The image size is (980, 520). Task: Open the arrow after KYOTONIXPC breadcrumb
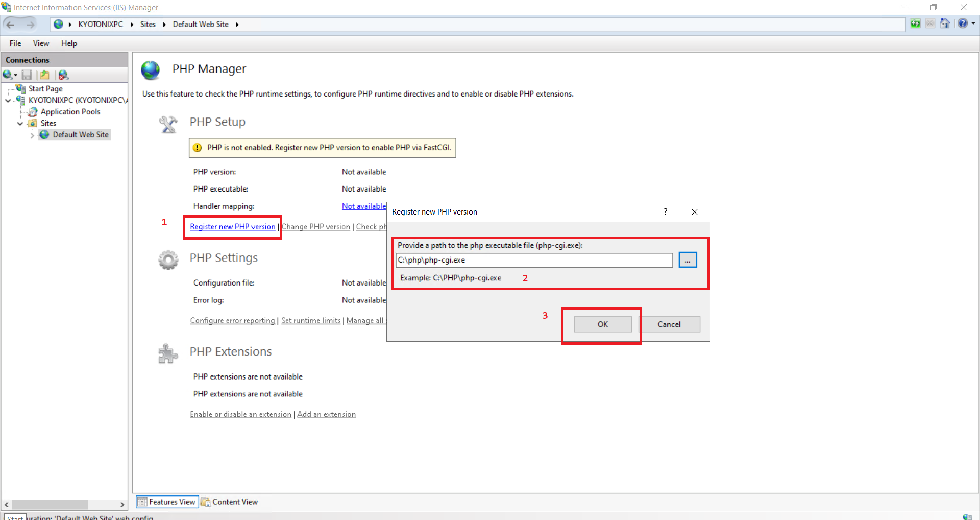(x=132, y=25)
